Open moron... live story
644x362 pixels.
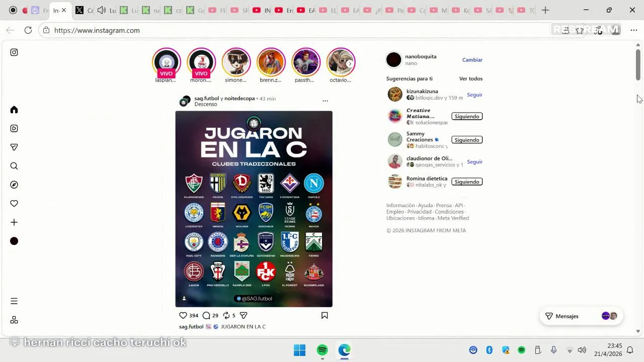pos(201,62)
